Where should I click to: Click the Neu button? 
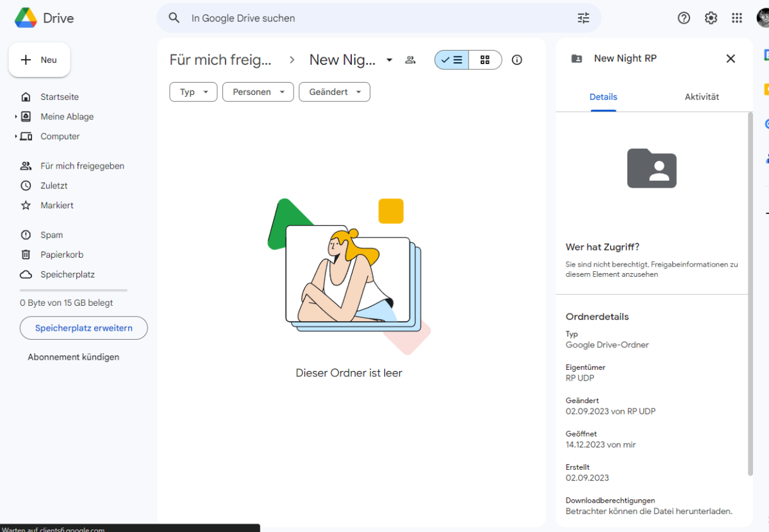[x=40, y=60]
